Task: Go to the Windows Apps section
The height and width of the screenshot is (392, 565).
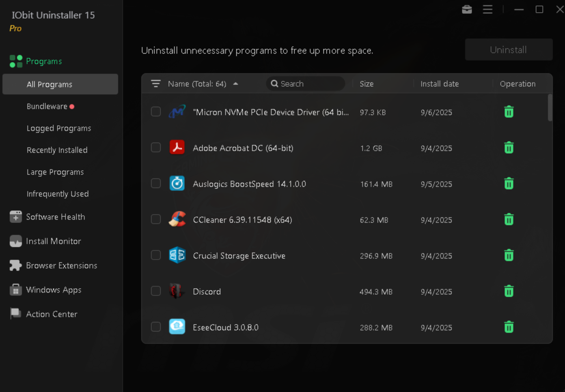Action: click(x=54, y=290)
